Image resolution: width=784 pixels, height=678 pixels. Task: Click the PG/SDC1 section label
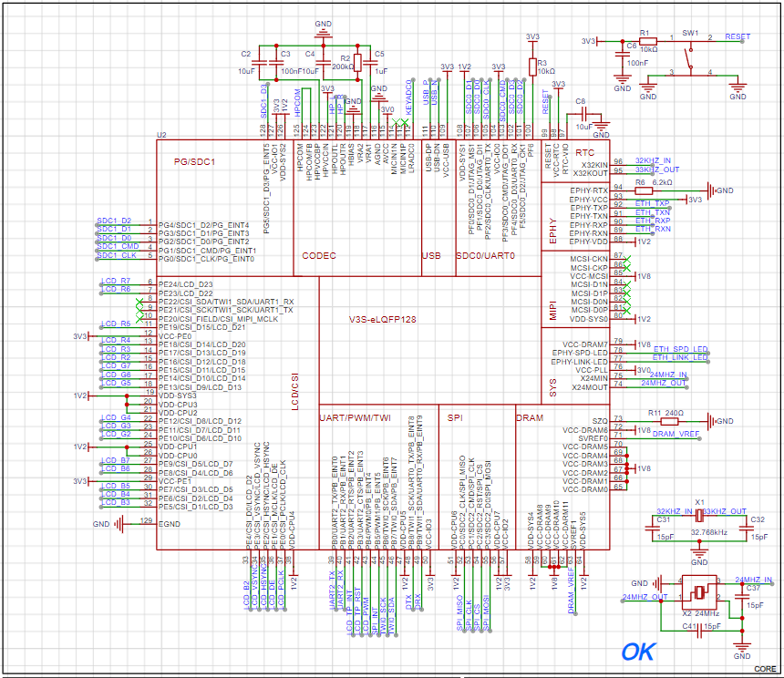click(194, 162)
